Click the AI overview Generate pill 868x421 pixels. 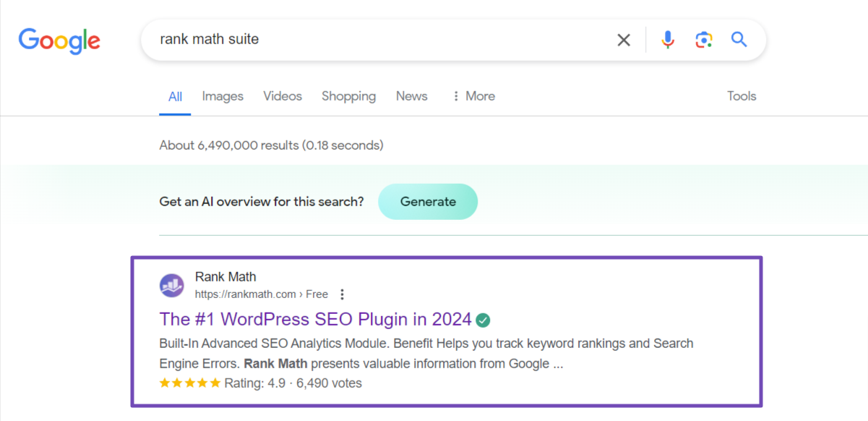tap(428, 202)
